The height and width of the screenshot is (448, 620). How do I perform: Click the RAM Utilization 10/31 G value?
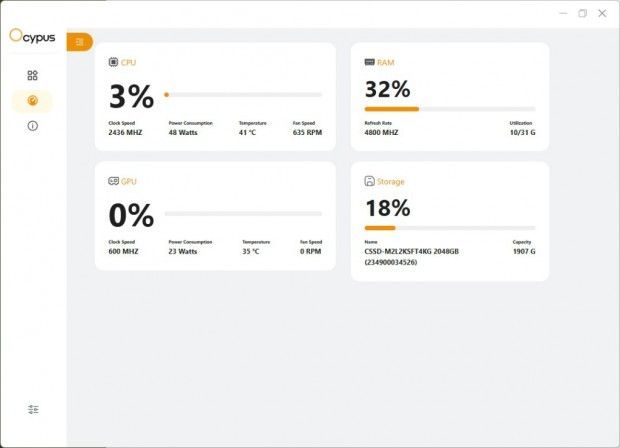(x=522, y=132)
